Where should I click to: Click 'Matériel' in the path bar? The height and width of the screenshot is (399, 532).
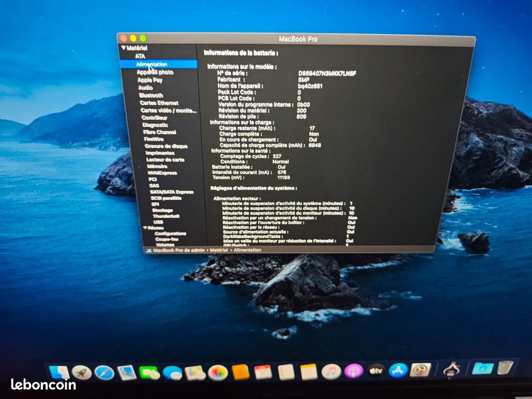pyautogui.click(x=219, y=250)
